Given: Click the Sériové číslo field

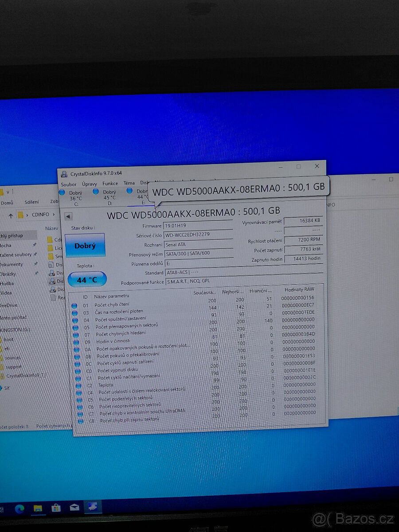Looking at the screenshot, I should coord(198,235).
